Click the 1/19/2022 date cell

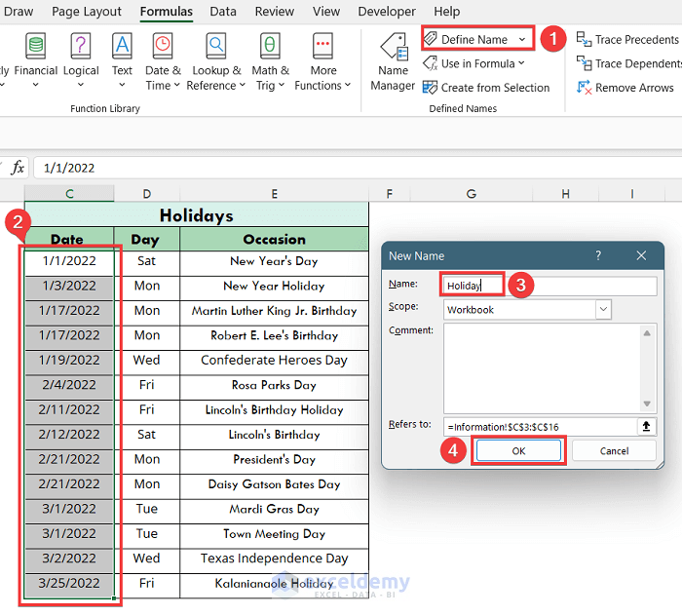pos(69,361)
